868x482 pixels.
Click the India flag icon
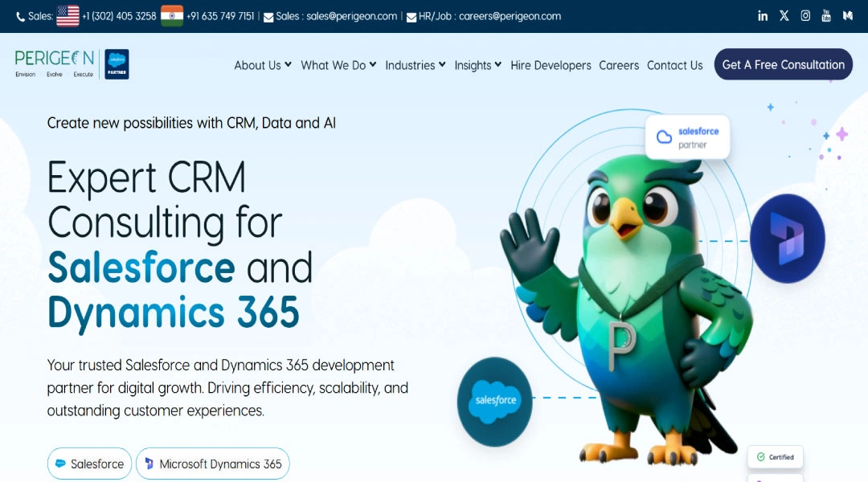click(172, 16)
